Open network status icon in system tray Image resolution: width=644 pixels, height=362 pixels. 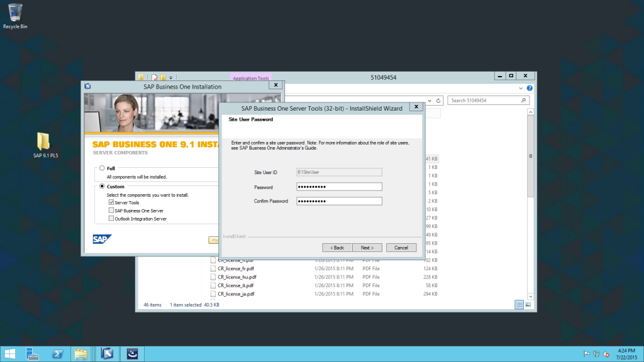[596, 354]
